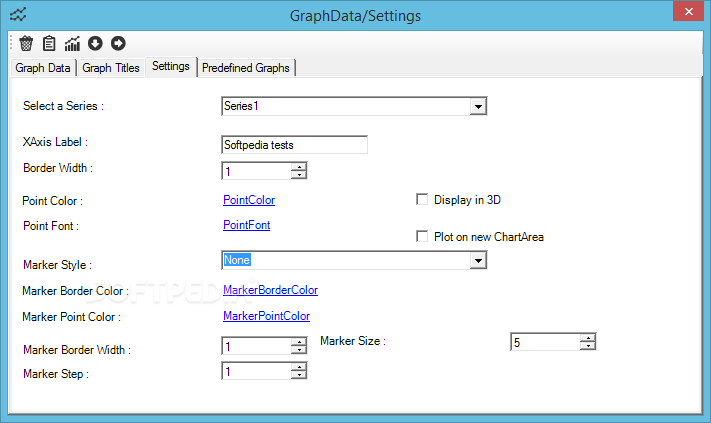Click the PointFont link

[246, 225]
